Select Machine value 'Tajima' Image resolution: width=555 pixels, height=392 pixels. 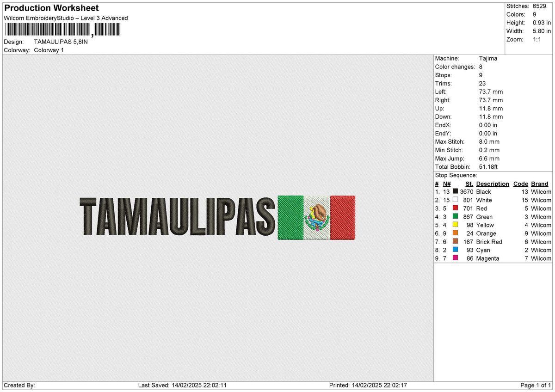pyautogui.click(x=488, y=58)
